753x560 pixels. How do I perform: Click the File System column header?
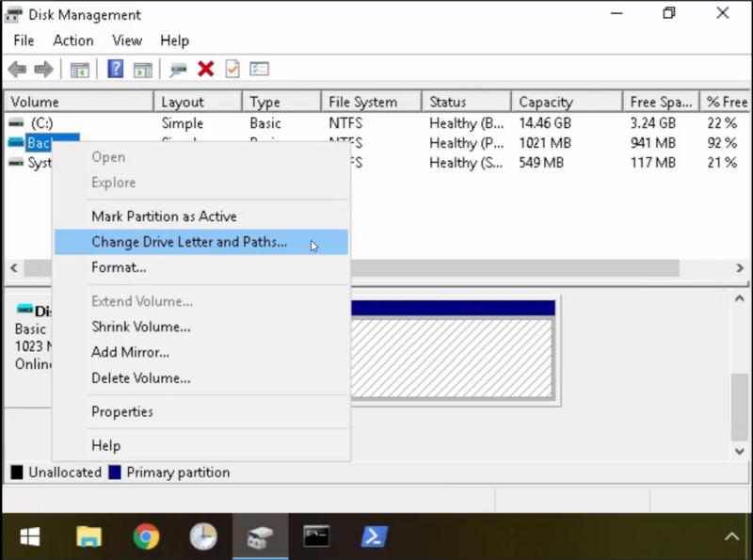[362, 102]
